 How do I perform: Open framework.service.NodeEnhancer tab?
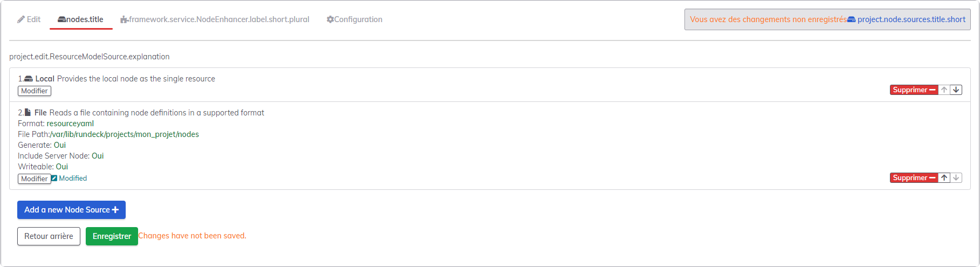(215, 19)
